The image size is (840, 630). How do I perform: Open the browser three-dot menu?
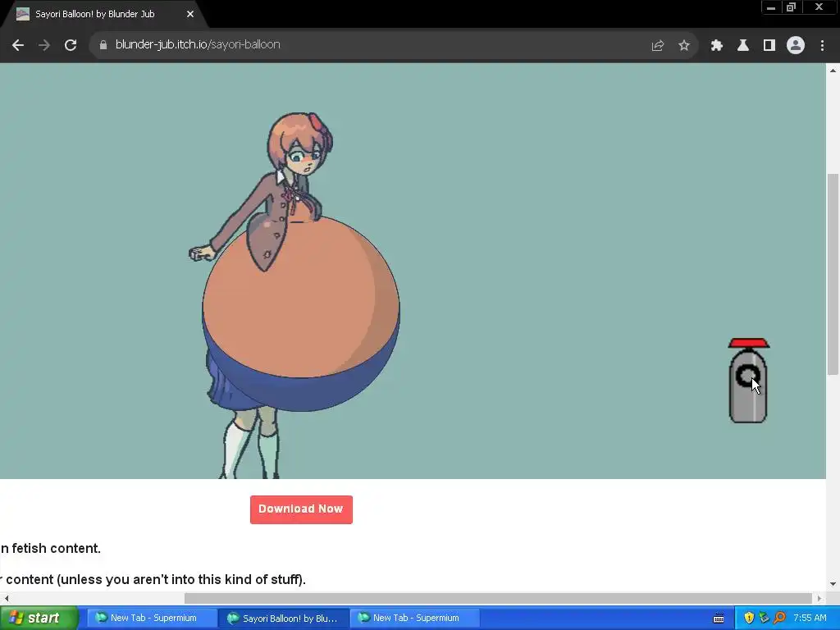coord(822,46)
